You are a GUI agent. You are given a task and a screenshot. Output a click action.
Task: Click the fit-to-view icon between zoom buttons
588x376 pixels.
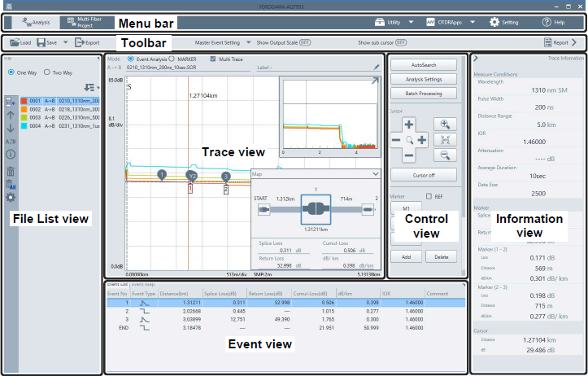(445, 140)
